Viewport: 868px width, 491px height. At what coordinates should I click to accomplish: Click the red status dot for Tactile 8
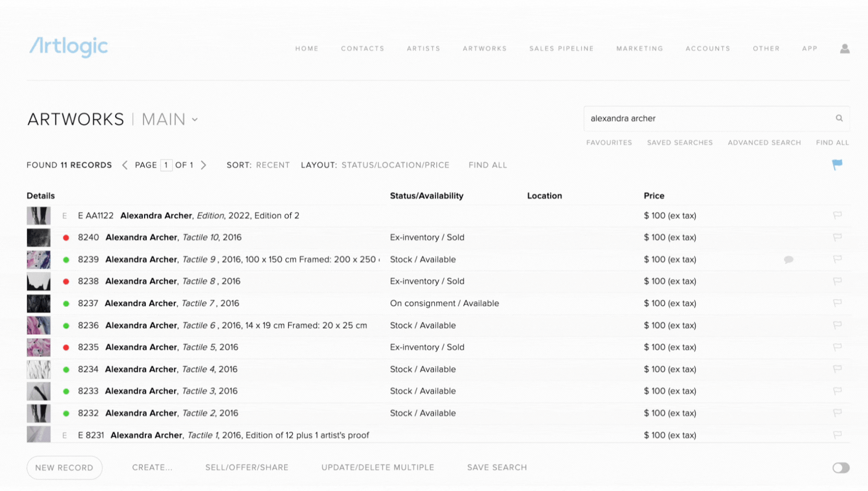click(x=66, y=281)
